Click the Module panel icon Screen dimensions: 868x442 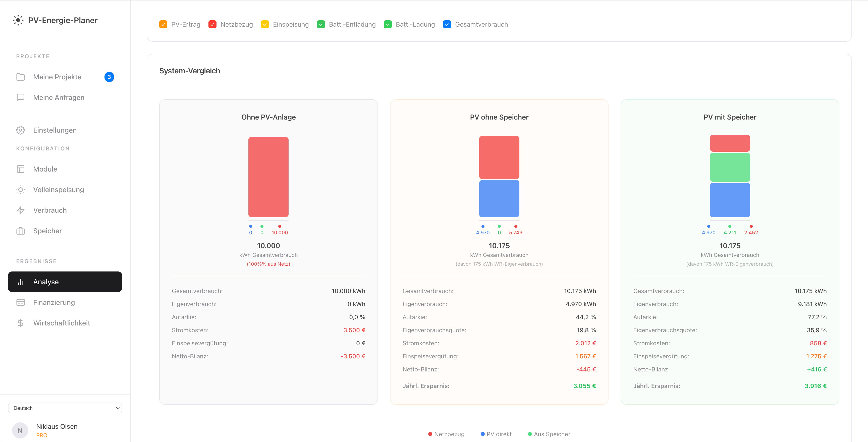pyautogui.click(x=21, y=169)
